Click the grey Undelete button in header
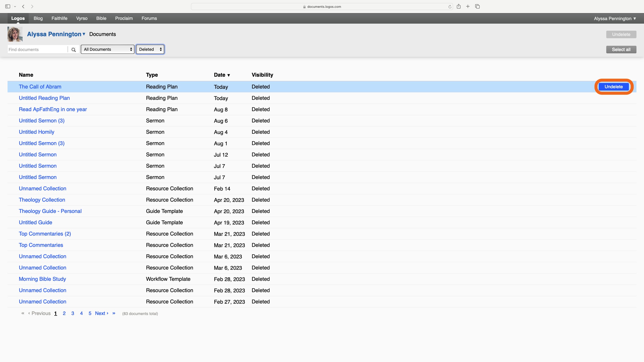The image size is (644, 362). click(x=621, y=34)
